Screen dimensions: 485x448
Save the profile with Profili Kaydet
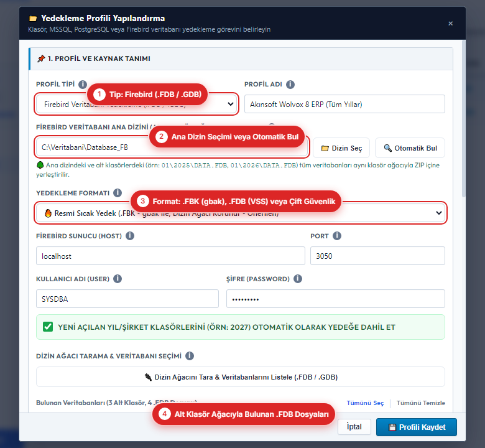pos(417,427)
